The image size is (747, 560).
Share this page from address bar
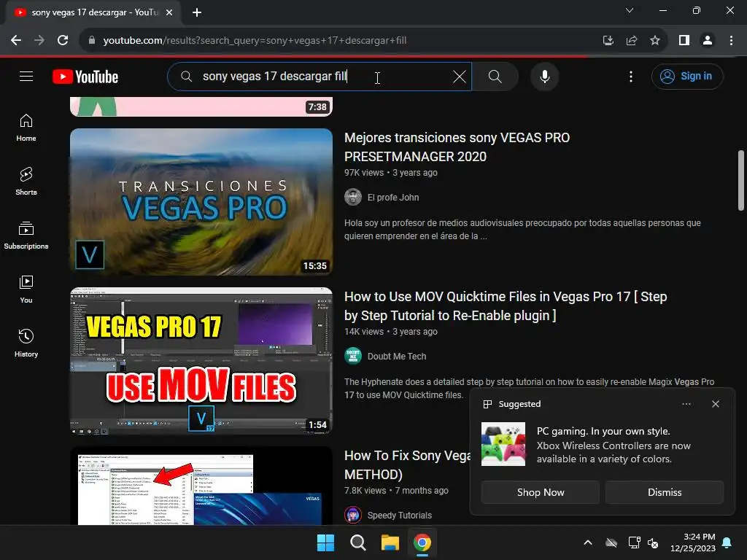coord(632,41)
